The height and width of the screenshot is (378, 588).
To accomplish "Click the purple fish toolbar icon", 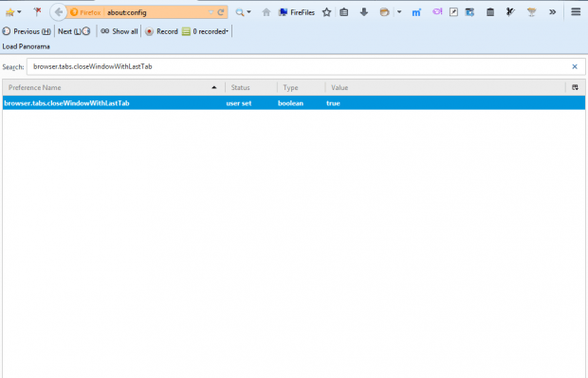I will pyautogui.click(x=437, y=12).
